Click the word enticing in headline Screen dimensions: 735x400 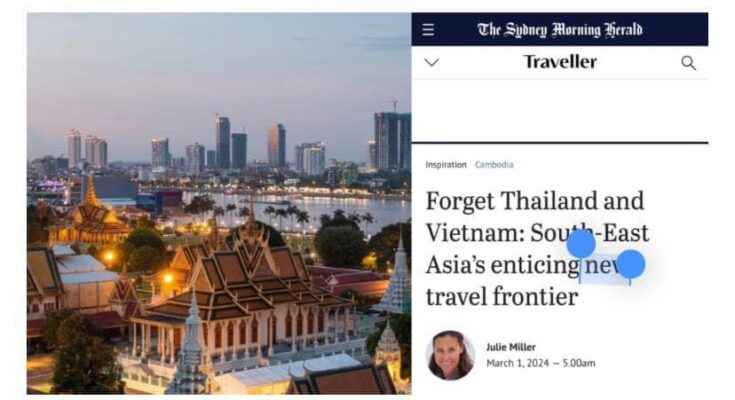click(x=535, y=266)
